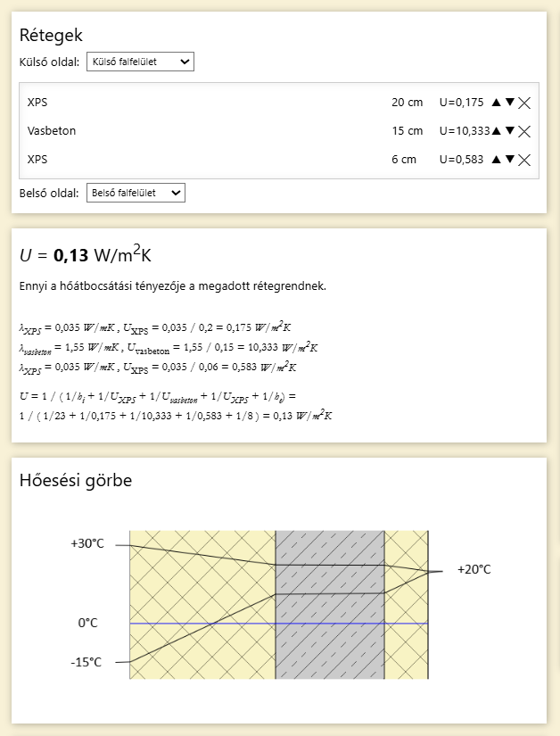Move the 20 cm XPS layer up
Screen dimensions: 560x736
point(497,103)
